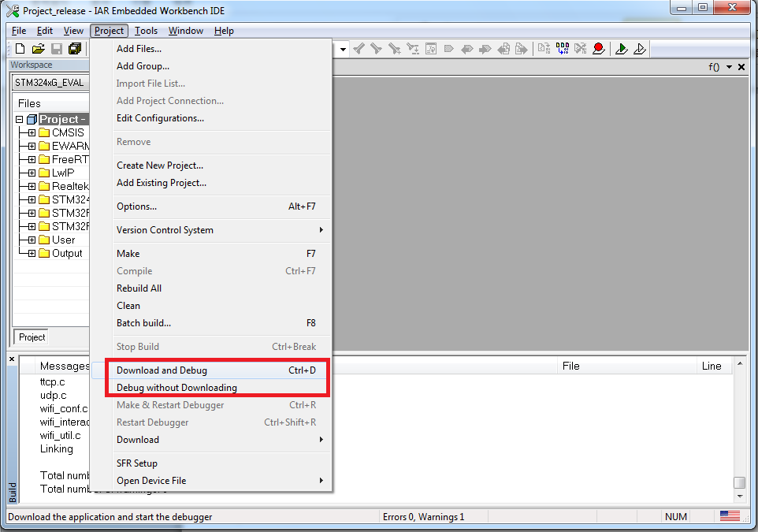Click the Project cube icon in tree
The image size is (758, 532).
(32, 119)
